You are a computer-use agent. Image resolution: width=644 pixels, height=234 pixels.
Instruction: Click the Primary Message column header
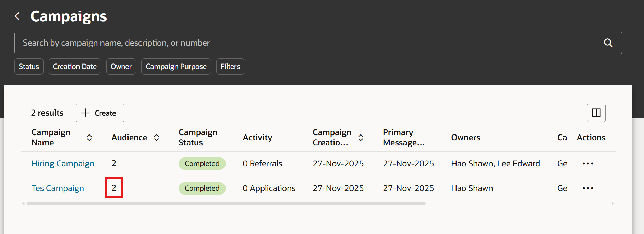404,138
